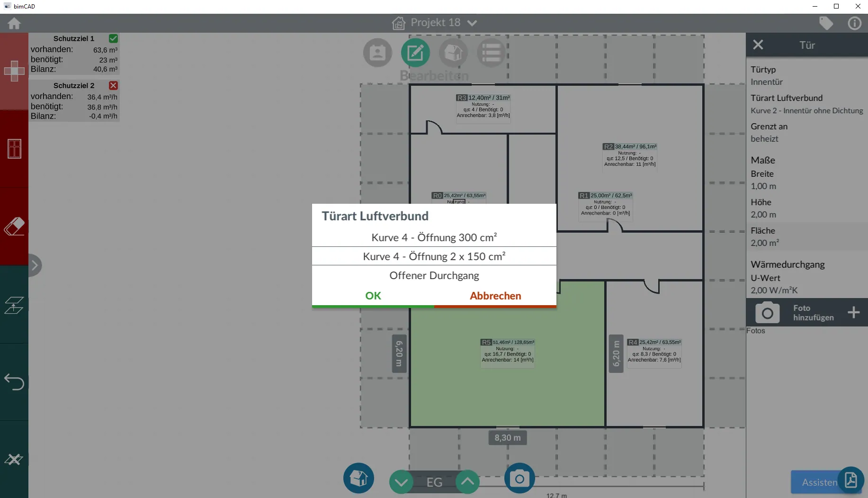868x498 pixels.
Task: Click Abbrechen to cancel dialog
Action: tap(495, 296)
